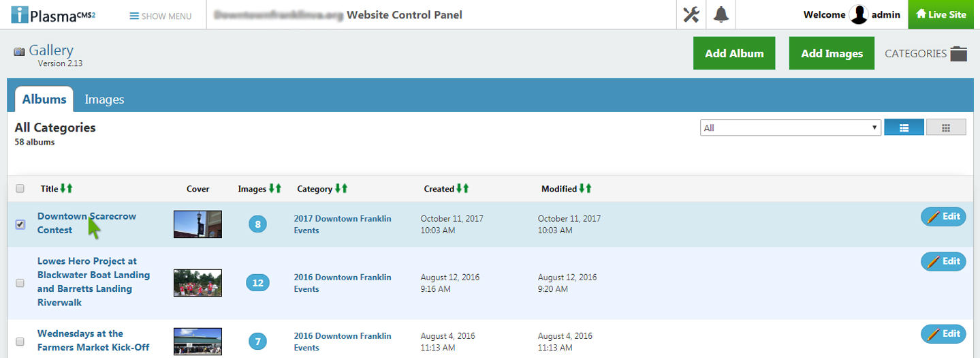
Task: Click the CATEGORIES folder icon
Action: [959, 54]
